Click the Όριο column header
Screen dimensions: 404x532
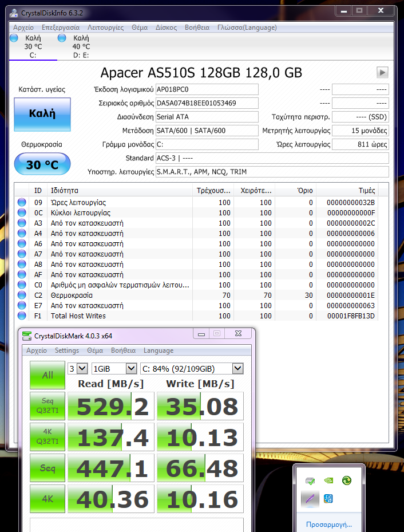(x=295, y=190)
